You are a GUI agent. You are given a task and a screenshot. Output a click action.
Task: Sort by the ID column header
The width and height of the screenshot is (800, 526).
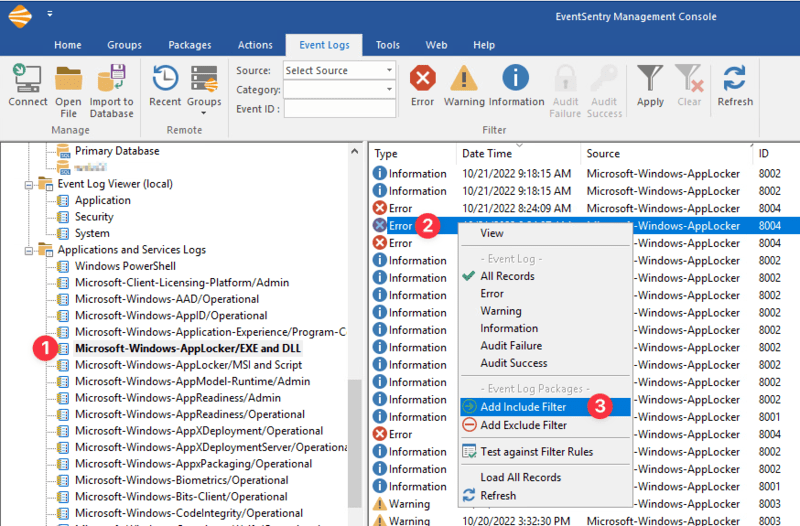[763, 154]
